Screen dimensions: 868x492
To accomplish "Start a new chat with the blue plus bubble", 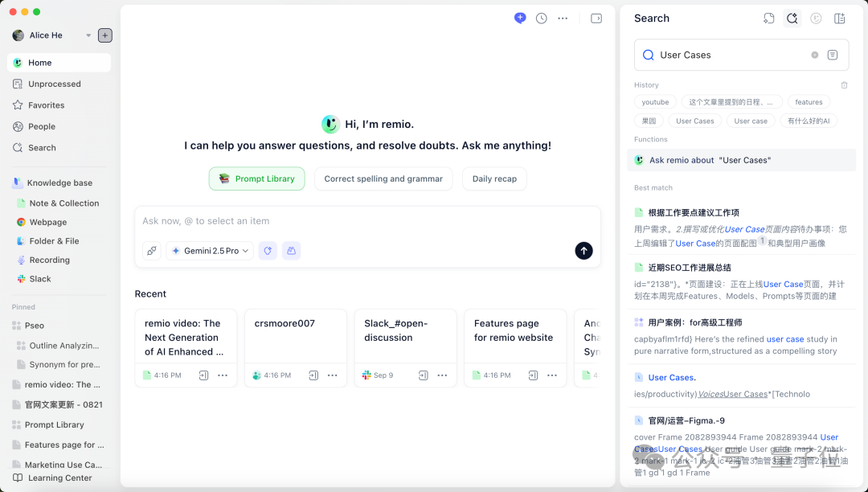I will 520,18.
